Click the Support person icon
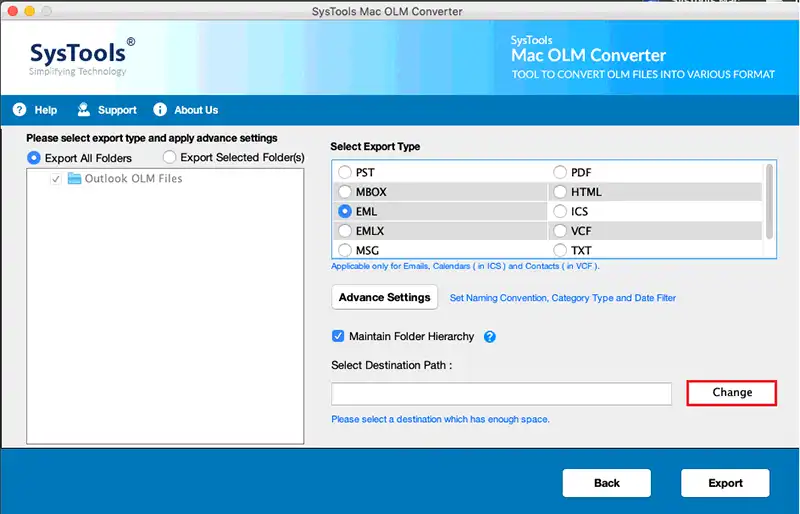This screenshot has height=514, width=800. point(84,109)
